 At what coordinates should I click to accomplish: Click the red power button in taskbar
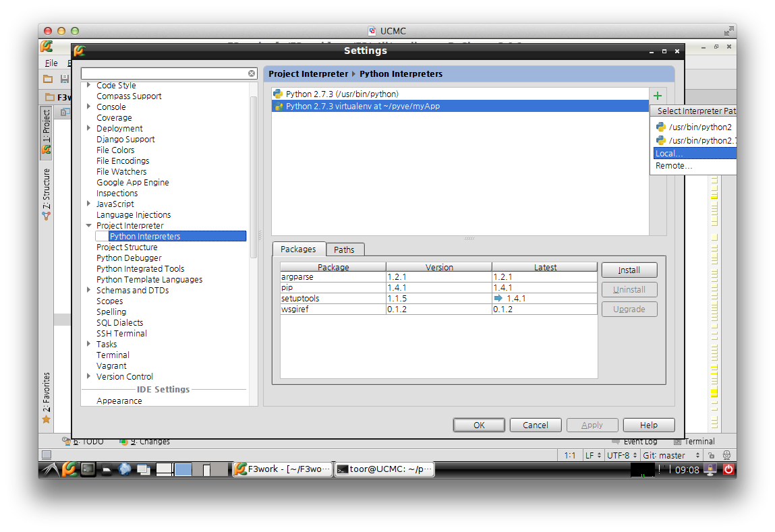(x=728, y=469)
